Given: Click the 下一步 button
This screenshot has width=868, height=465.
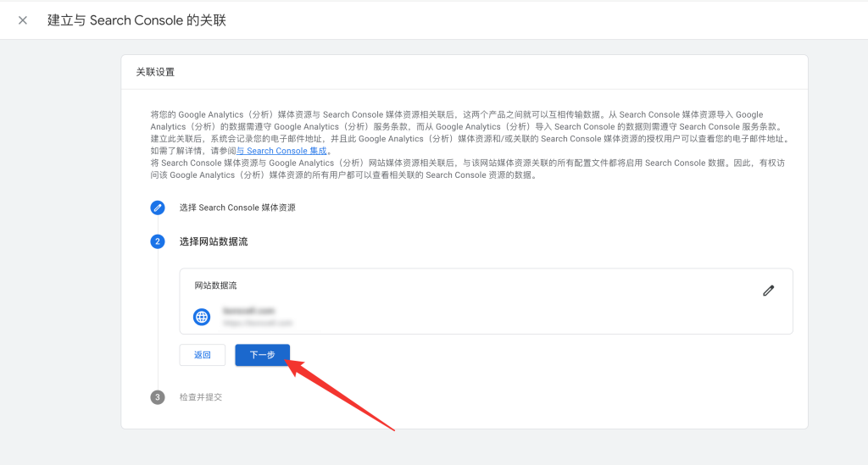Looking at the screenshot, I should [x=263, y=355].
